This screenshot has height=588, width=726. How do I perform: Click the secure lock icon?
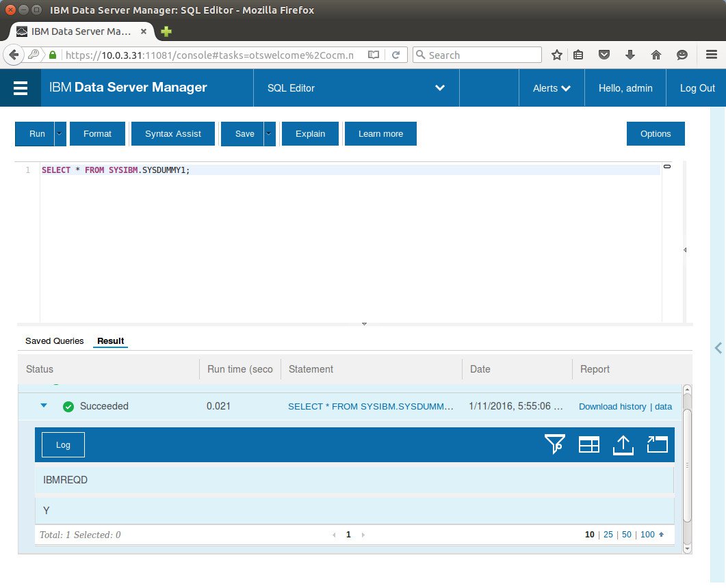pyautogui.click(x=53, y=55)
